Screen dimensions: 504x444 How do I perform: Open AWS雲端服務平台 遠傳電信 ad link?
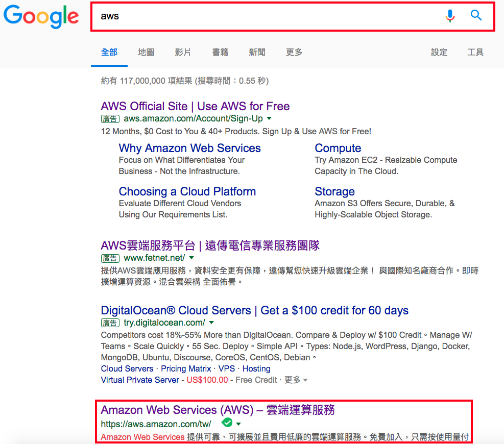[x=210, y=245]
